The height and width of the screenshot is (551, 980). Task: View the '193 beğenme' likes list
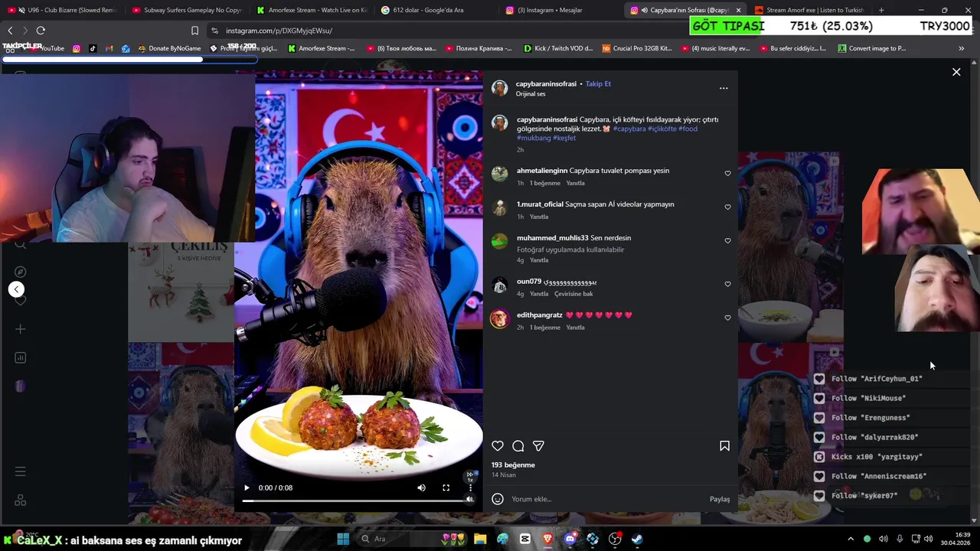click(513, 465)
